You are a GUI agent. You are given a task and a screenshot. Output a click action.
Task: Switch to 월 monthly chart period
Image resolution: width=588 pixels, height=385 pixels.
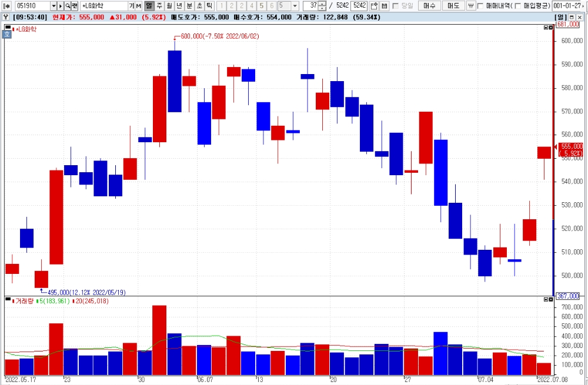[x=169, y=6]
